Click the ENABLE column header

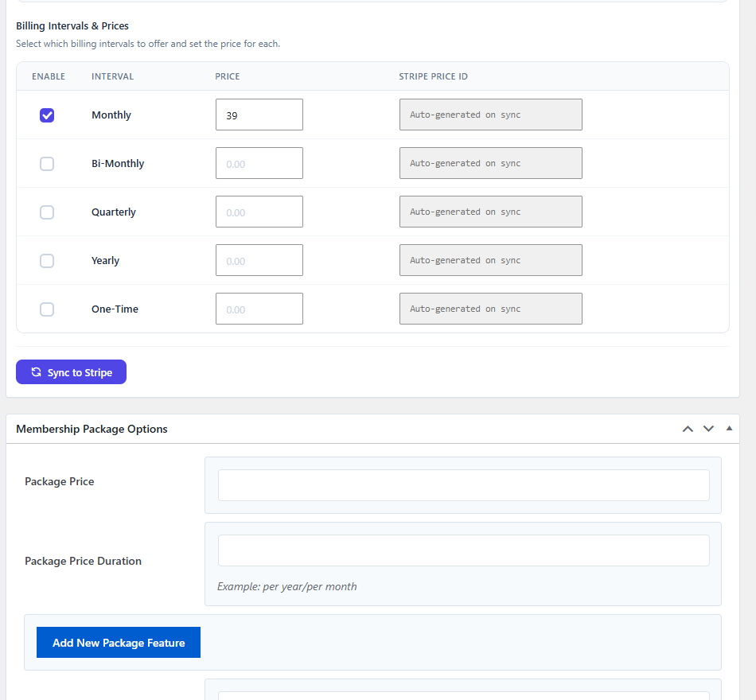49,76
